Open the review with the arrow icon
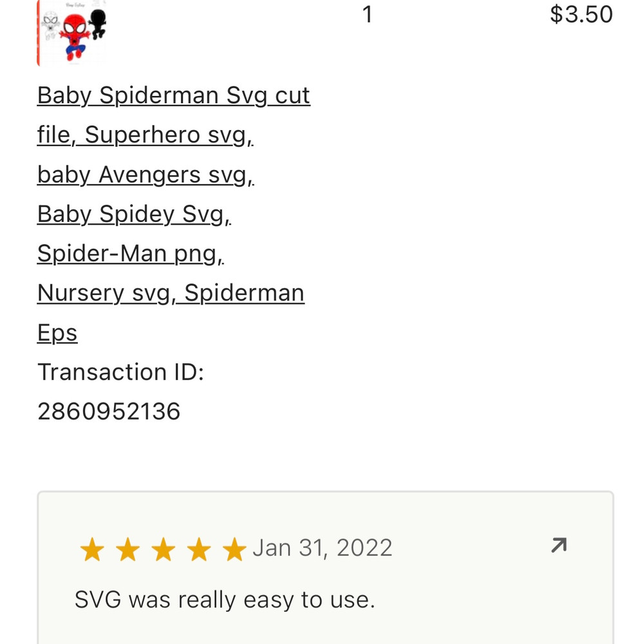Screen dimensions: 644x644 (558, 546)
